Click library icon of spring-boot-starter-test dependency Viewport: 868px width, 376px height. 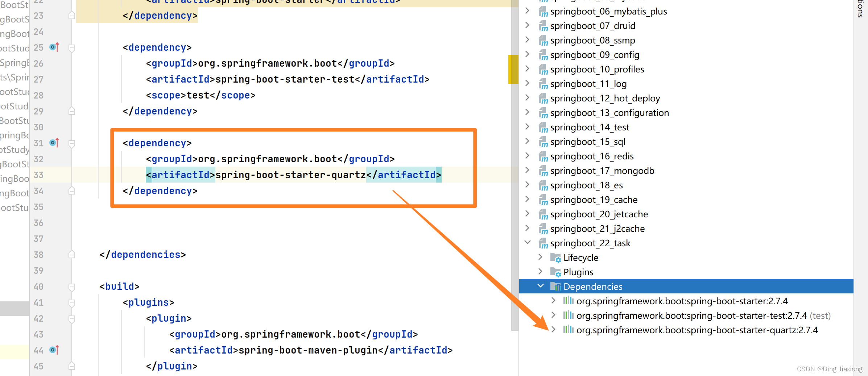point(568,315)
